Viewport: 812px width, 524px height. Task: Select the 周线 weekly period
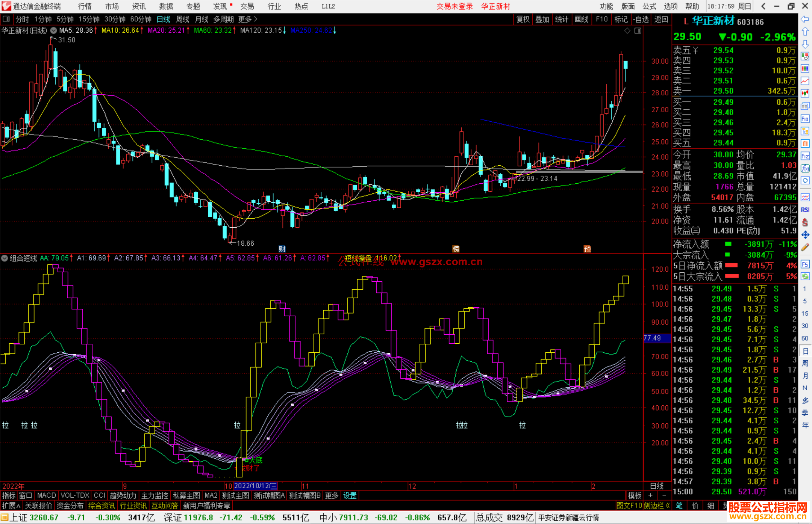[183, 19]
